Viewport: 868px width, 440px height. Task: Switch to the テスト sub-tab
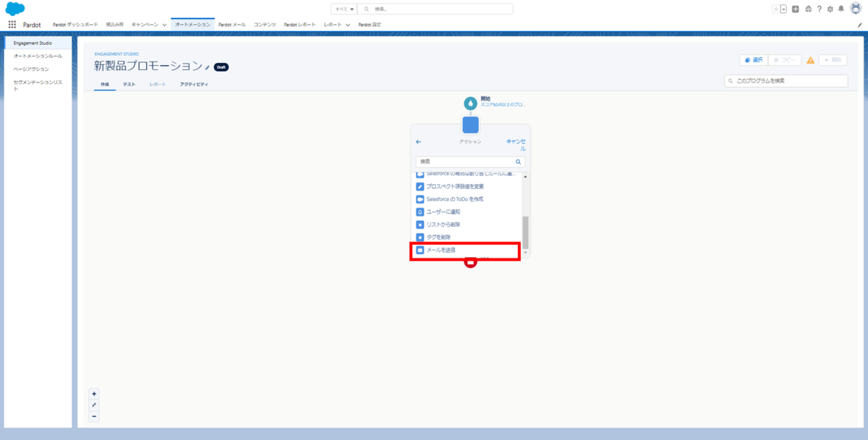[129, 85]
